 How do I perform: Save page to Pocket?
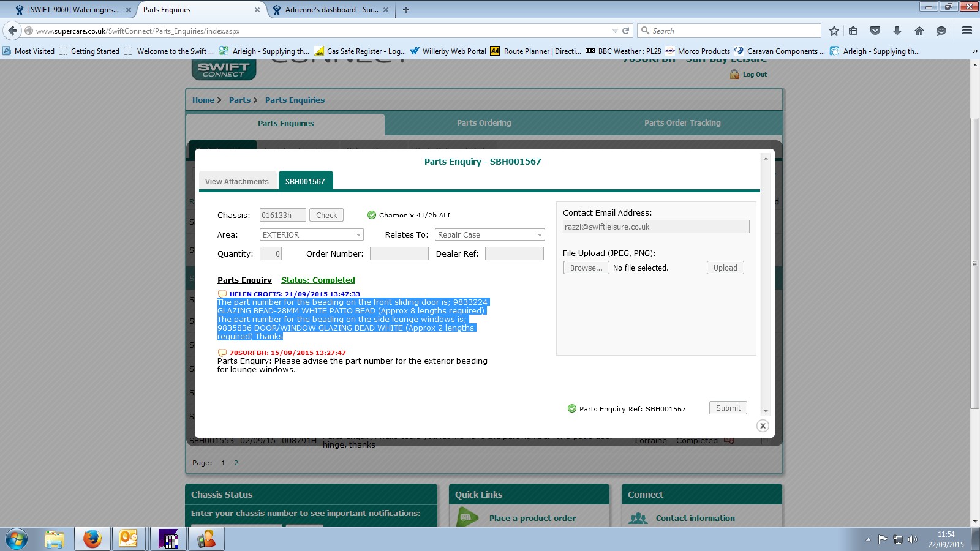(875, 31)
